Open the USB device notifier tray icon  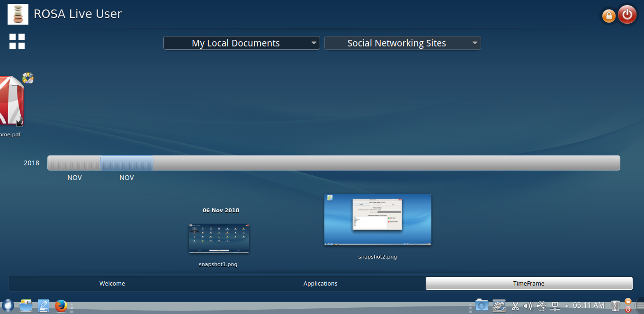click(542, 306)
